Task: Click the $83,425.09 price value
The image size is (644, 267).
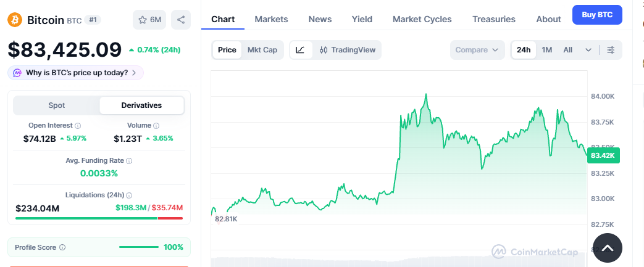Action: click(x=64, y=49)
